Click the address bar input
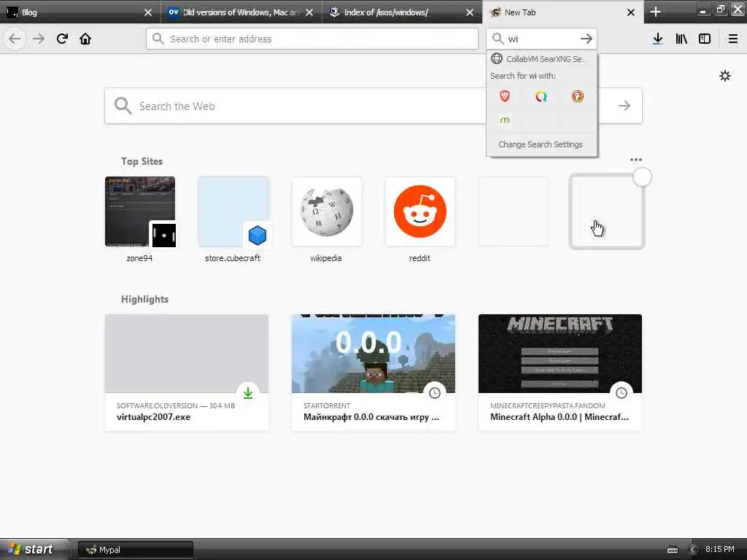This screenshot has width=747, height=560. tap(312, 39)
